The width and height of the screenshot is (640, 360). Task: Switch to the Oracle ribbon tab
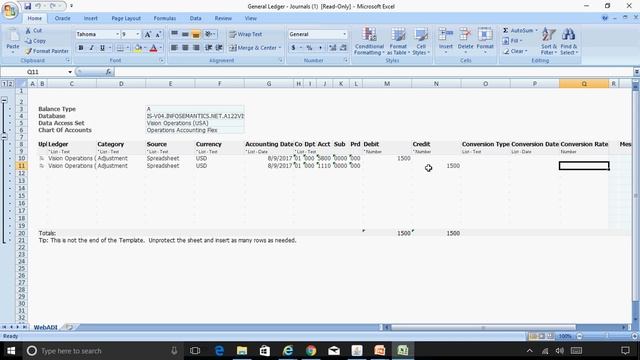coord(62,18)
